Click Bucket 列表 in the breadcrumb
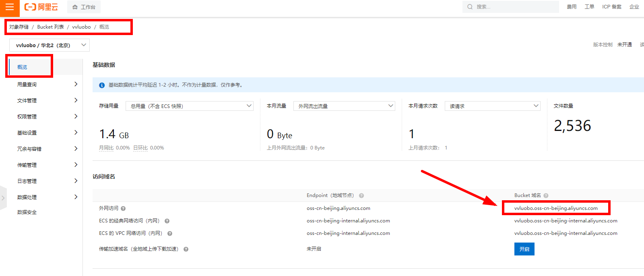644x276 pixels. (x=50, y=27)
